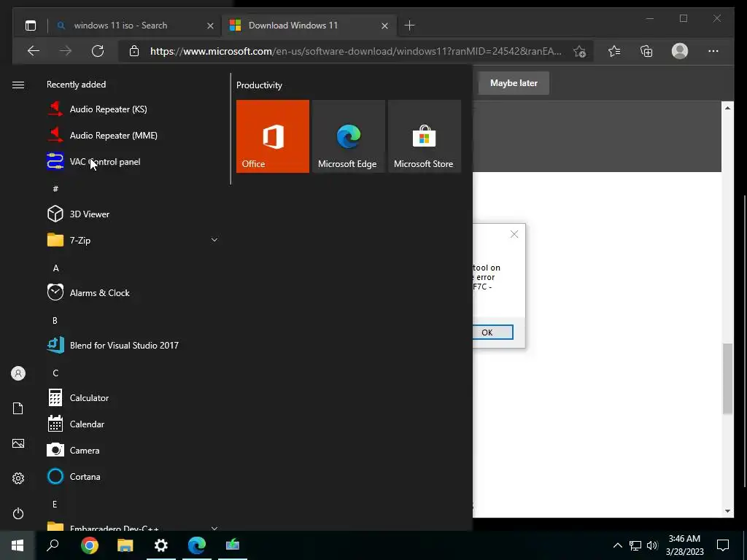747x560 pixels.
Task: Open the 7-Zip folder in Start menu
Action: point(133,240)
